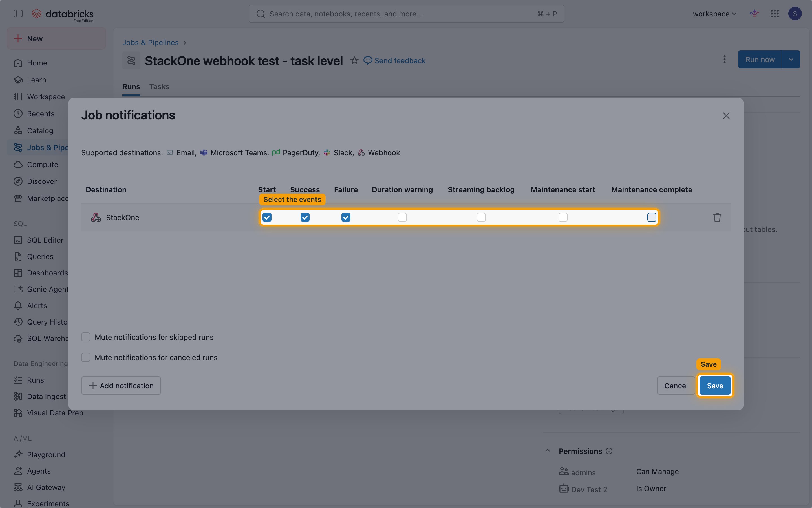Open AI Gateway in the sidebar
Viewport: 812px width, 508px height.
[x=46, y=487]
